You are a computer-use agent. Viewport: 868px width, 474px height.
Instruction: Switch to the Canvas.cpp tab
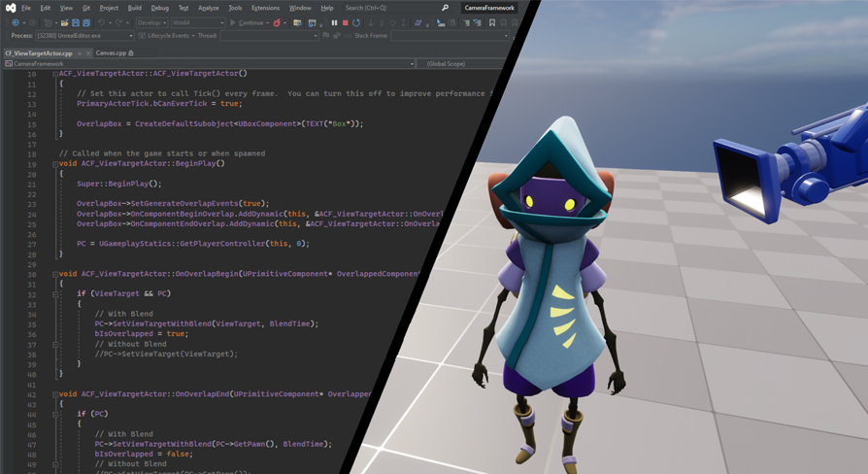click(x=114, y=53)
